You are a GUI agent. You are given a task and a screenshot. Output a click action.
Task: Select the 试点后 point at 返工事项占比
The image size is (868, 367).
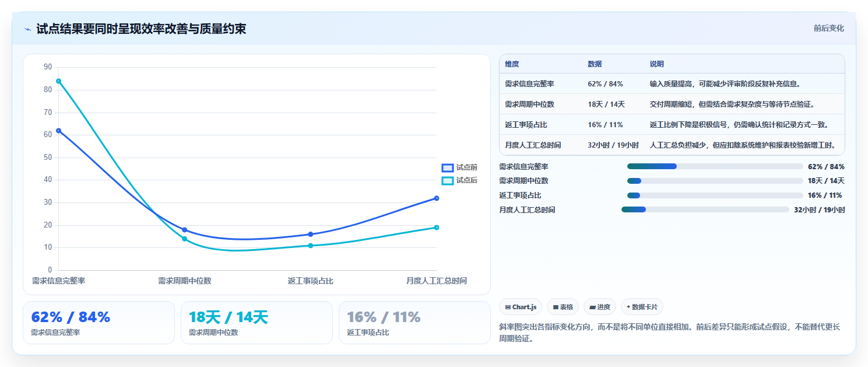(310, 246)
